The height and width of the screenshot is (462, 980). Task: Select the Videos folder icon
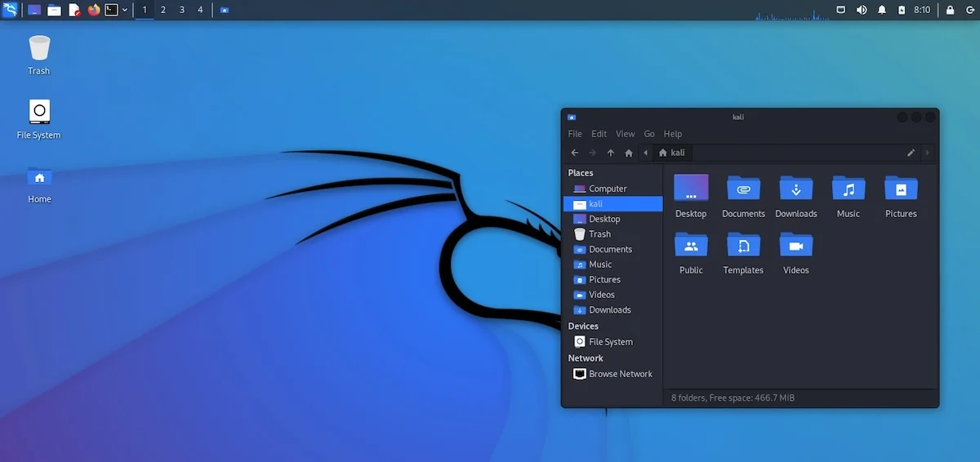796,253
